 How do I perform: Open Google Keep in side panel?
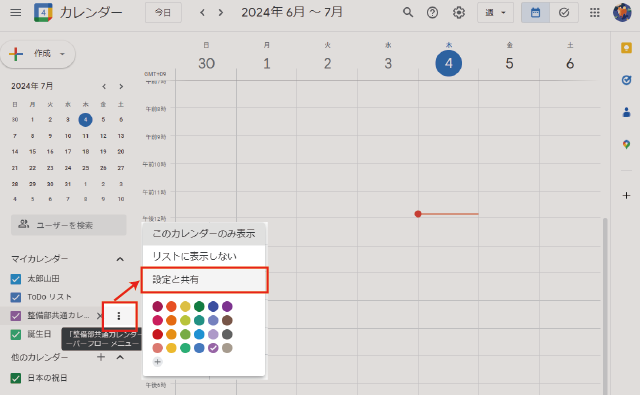pyautogui.click(x=626, y=48)
